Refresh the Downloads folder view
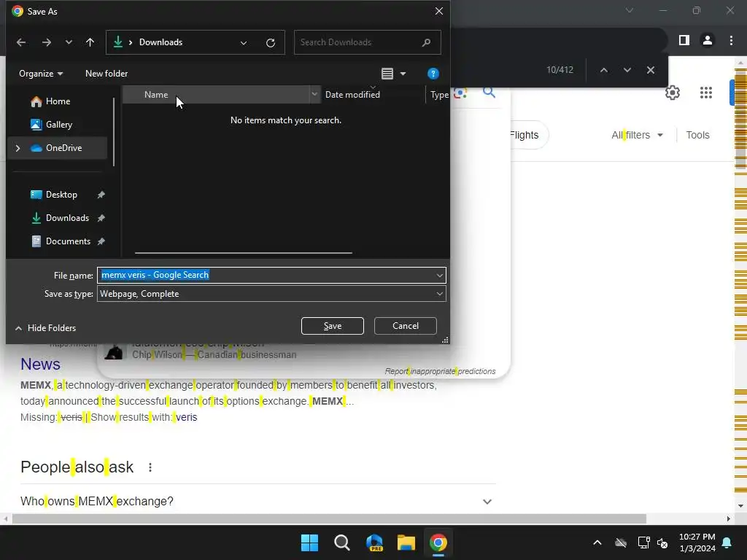 [x=271, y=43]
